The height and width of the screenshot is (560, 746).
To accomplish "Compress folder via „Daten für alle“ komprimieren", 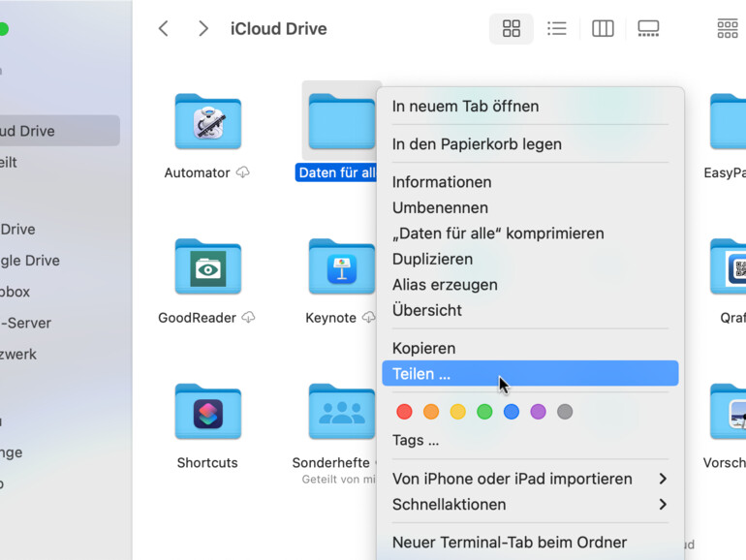I will (x=530, y=233).
